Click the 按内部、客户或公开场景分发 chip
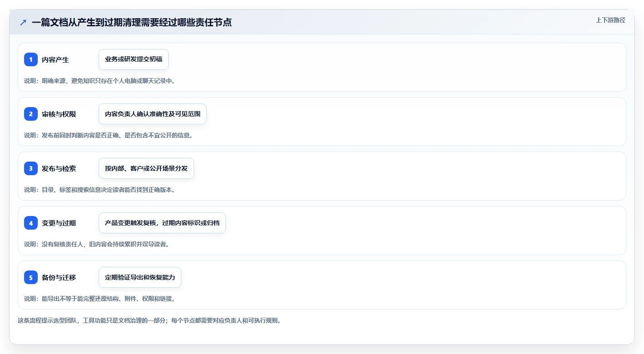 tap(146, 168)
